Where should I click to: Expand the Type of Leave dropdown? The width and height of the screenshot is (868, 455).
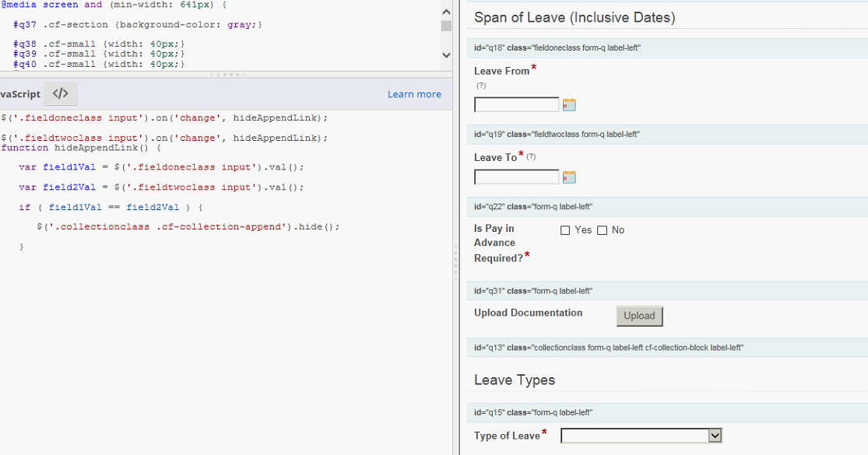click(x=715, y=436)
